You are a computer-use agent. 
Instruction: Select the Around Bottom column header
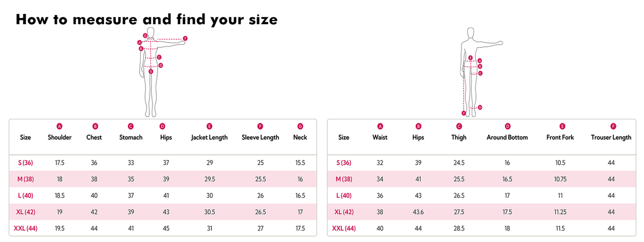(507, 138)
